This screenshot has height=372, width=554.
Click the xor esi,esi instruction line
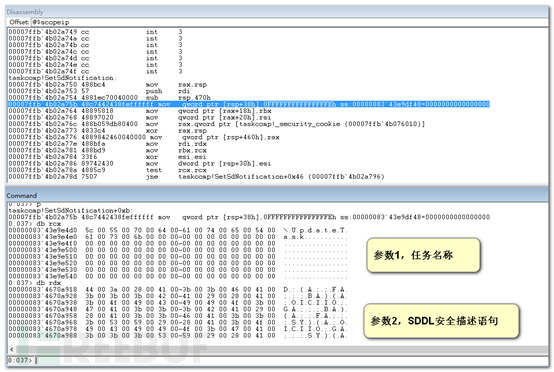108,157
